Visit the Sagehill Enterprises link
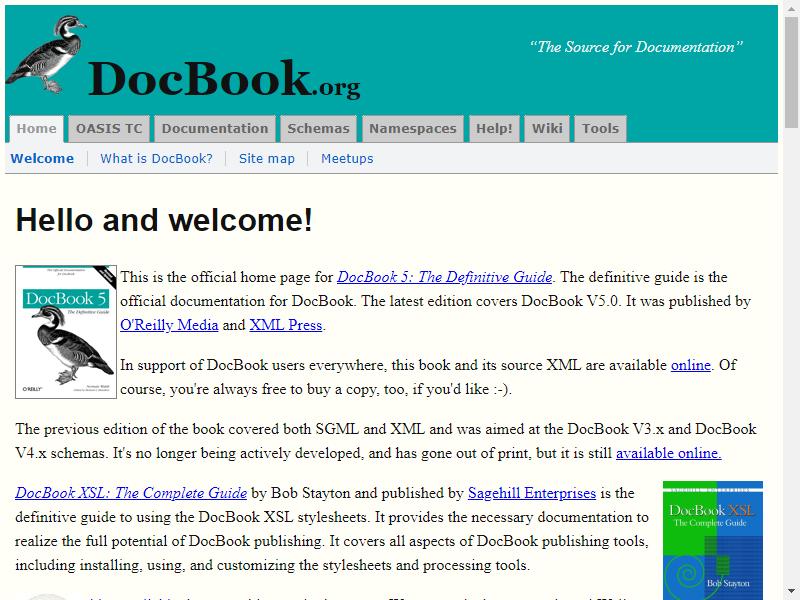Screen dimensions: 800x600 (532, 493)
